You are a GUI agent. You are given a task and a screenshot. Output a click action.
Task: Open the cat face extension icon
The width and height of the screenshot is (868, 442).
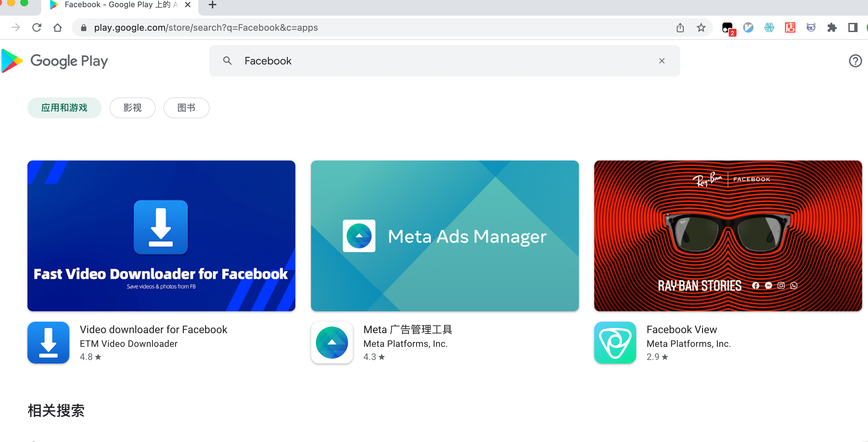point(811,27)
